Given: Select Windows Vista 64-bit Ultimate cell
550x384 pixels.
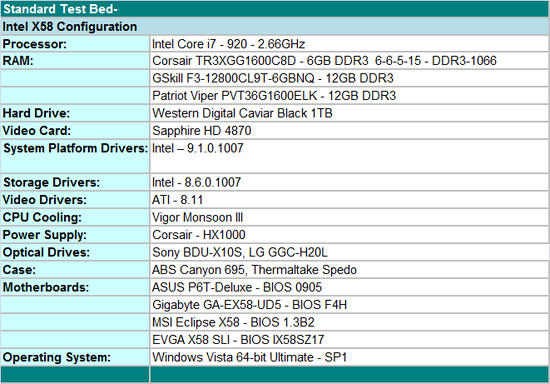Looking at the screenshot, I should 349,357.
